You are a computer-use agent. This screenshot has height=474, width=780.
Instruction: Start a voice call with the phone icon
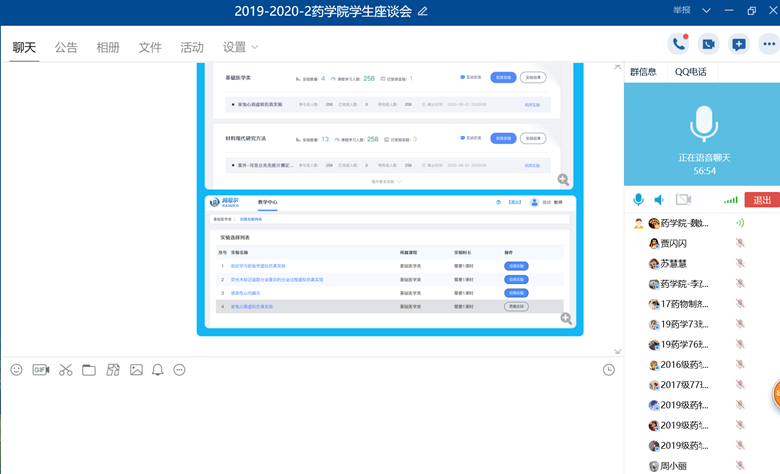[x=679, y=44]
